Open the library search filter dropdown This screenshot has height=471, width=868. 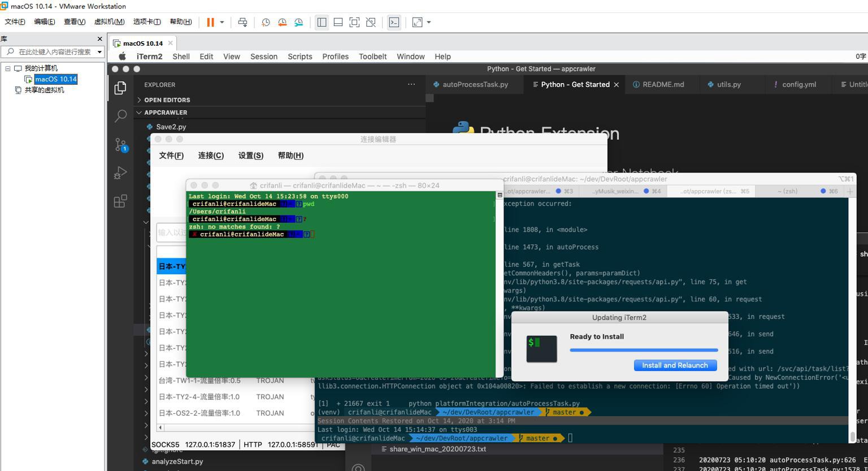pyautogui.click(x=99, y=51)
